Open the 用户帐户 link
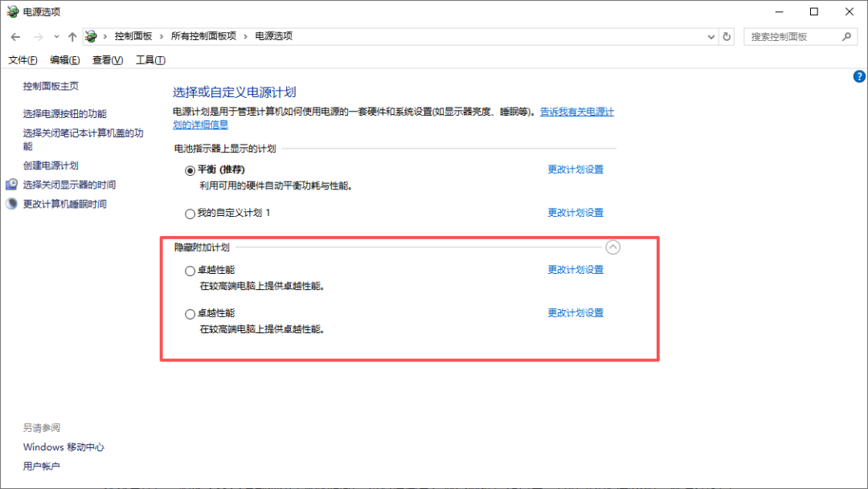Screen dimensions: 868x489 42,466
